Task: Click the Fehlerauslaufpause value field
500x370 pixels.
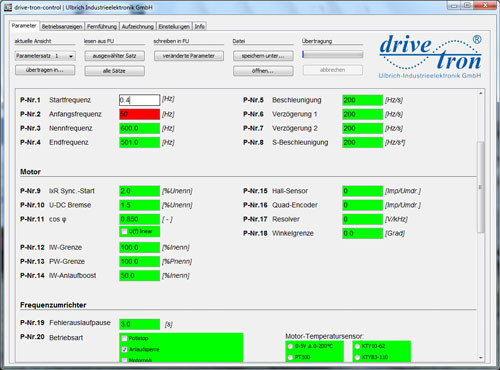Action: (x=139, y=324)
